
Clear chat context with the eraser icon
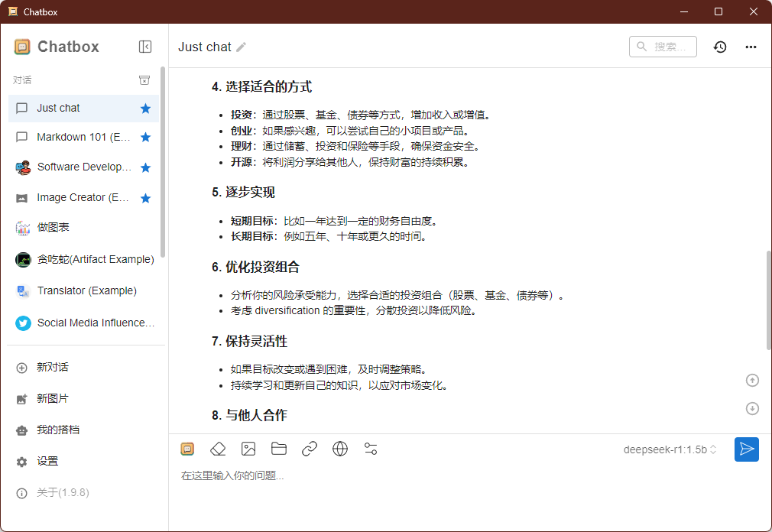pyautogui.click(x=218, y=449)
